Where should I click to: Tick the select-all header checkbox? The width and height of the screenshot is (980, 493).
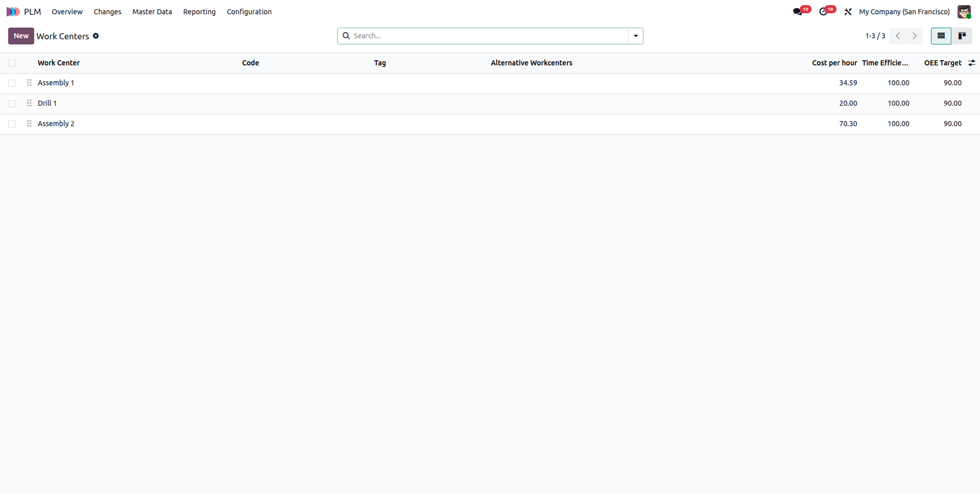pyautogui.click(x=12, y=63)
